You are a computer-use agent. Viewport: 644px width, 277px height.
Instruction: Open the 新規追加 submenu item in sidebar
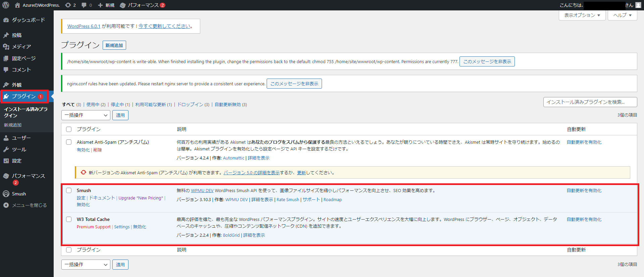coord(13,125)
